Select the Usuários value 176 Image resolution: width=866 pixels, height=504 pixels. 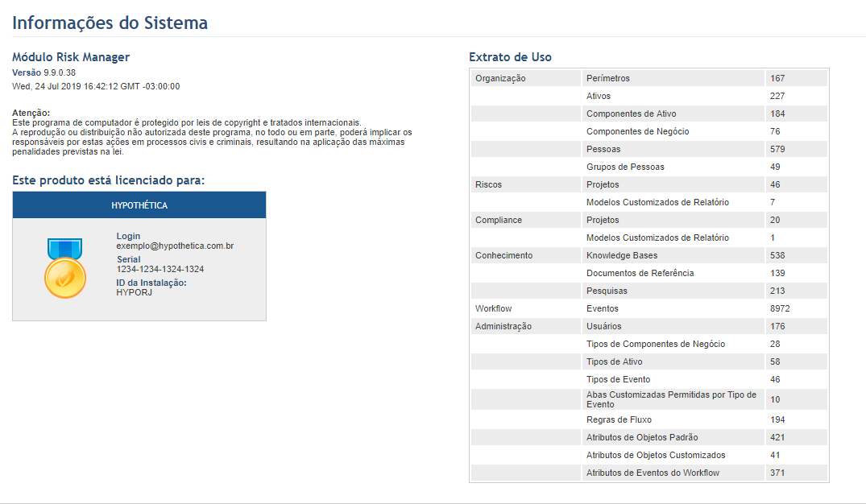(777, 326)
